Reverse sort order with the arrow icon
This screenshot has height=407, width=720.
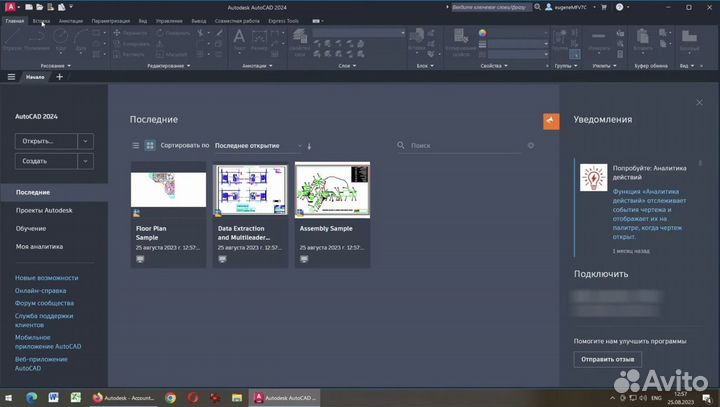click(310, 146)
